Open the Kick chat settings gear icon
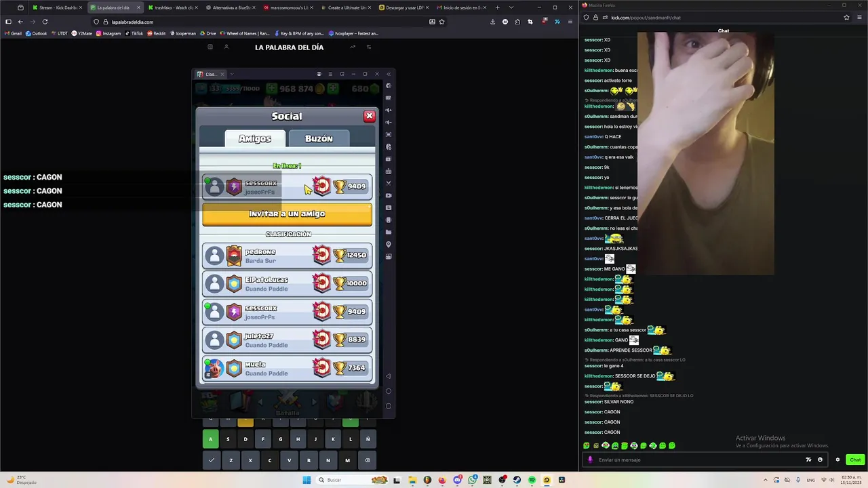This screenshot has height=488, width=868. (837, 460)
